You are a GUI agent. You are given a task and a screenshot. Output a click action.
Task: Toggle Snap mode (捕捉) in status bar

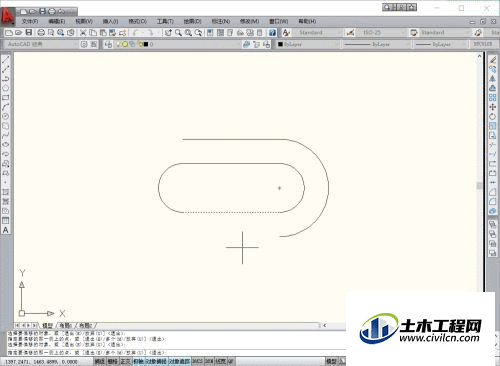pos(100,361)
